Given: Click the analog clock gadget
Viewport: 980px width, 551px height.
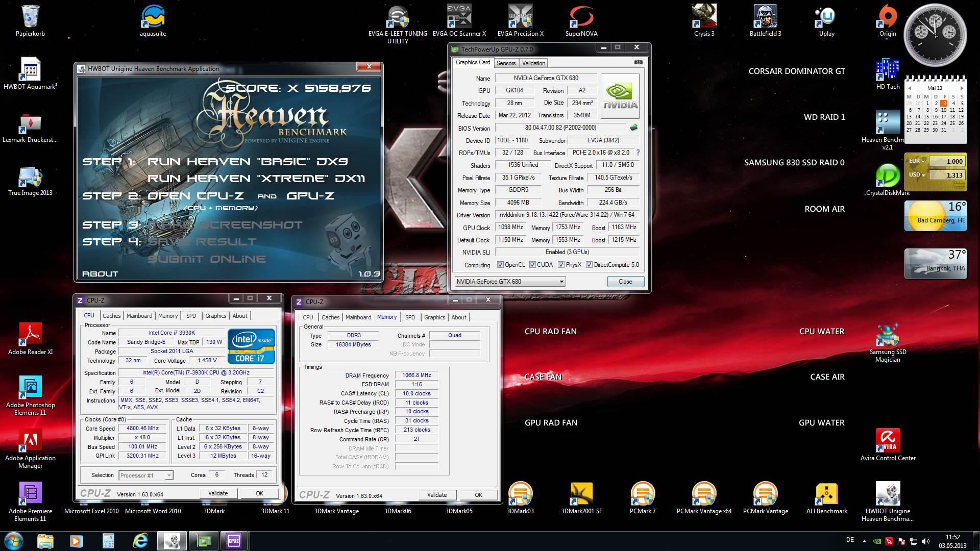Looking at the screenshot, I should pos(935,36).
